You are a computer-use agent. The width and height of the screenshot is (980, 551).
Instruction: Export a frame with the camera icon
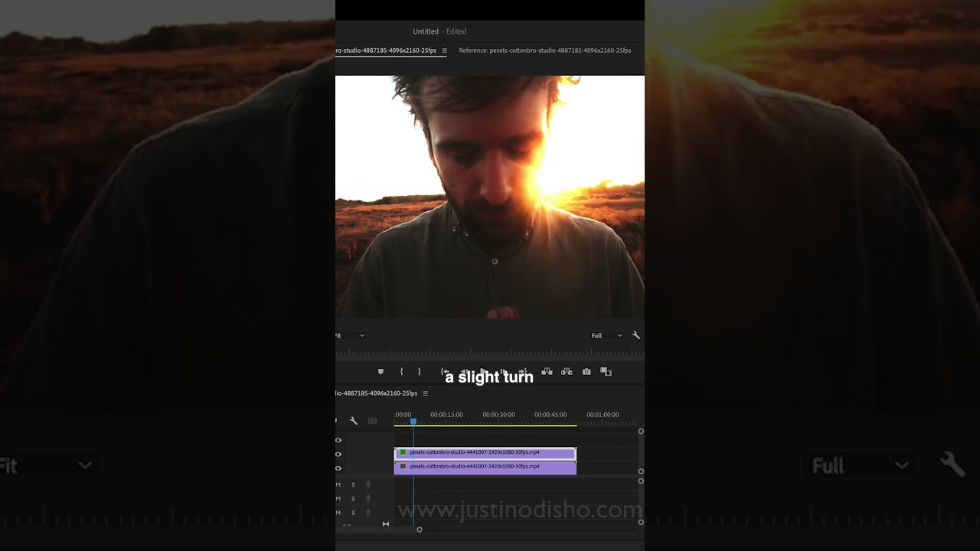pyautogui.click(x=586, y=372)
